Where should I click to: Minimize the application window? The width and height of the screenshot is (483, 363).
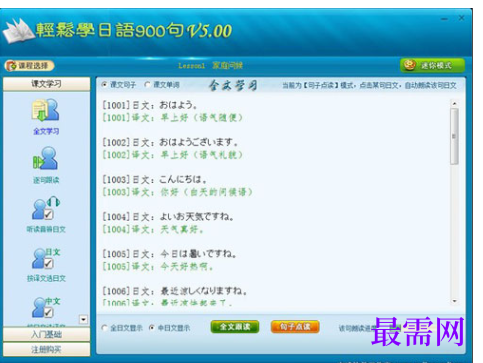[x=444, y=19]
